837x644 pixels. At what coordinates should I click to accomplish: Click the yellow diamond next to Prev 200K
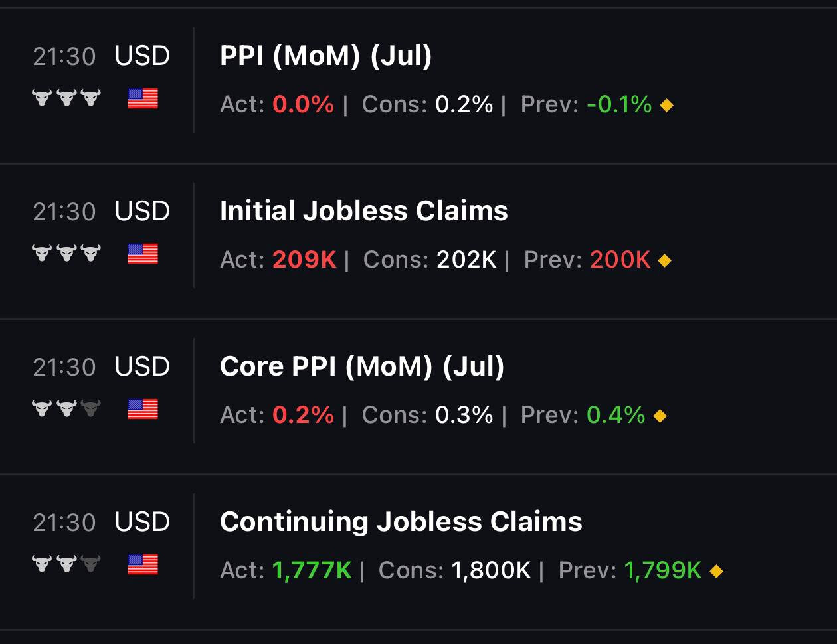tap(664, 260)
